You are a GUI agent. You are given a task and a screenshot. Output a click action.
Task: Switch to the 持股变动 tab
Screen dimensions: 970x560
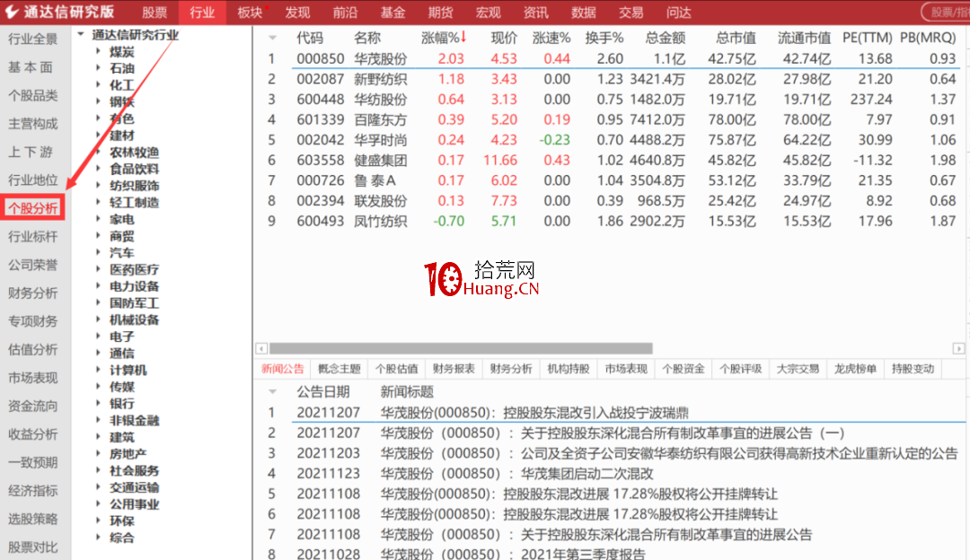(x=913, y=369)
